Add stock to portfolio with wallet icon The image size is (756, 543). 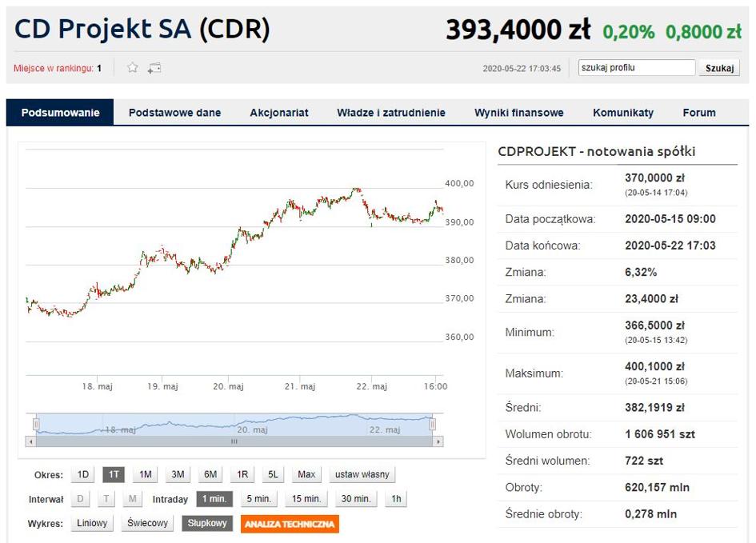point(154,68)
